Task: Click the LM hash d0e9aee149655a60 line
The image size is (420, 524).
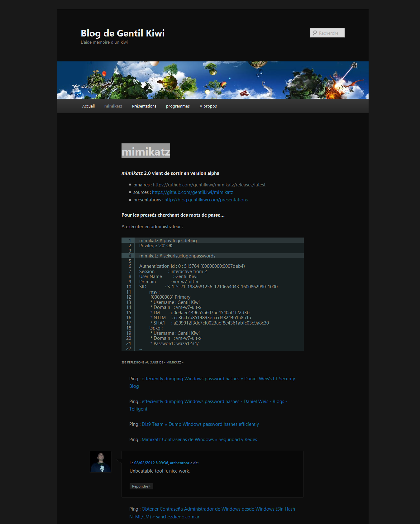Action: (200, 313)
